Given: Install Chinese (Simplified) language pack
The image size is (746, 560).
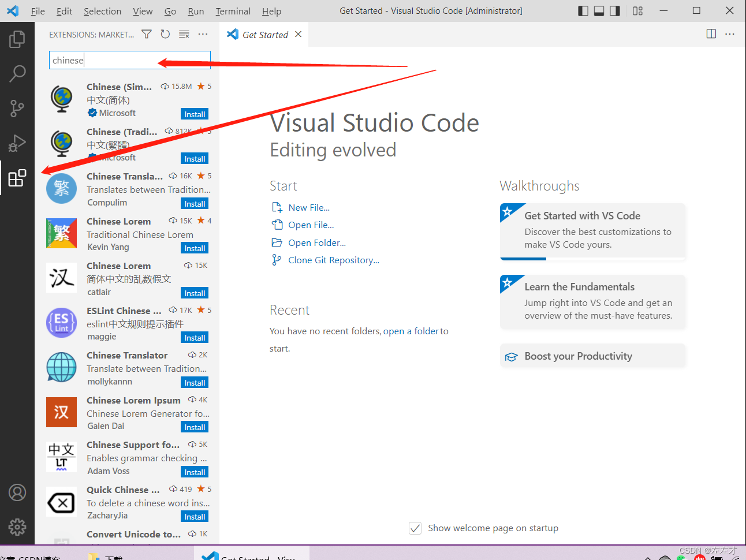Looking at the screenshot, I should tap(195, 114).
